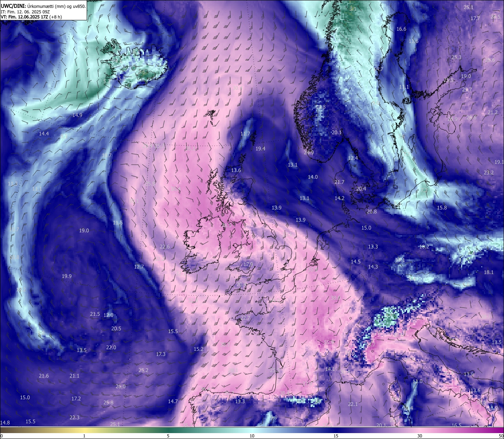Click the map value 21.7 near Denmark
Image resolution: width=504 pixels, height=439 pixels.
click(x=339, y=182)
